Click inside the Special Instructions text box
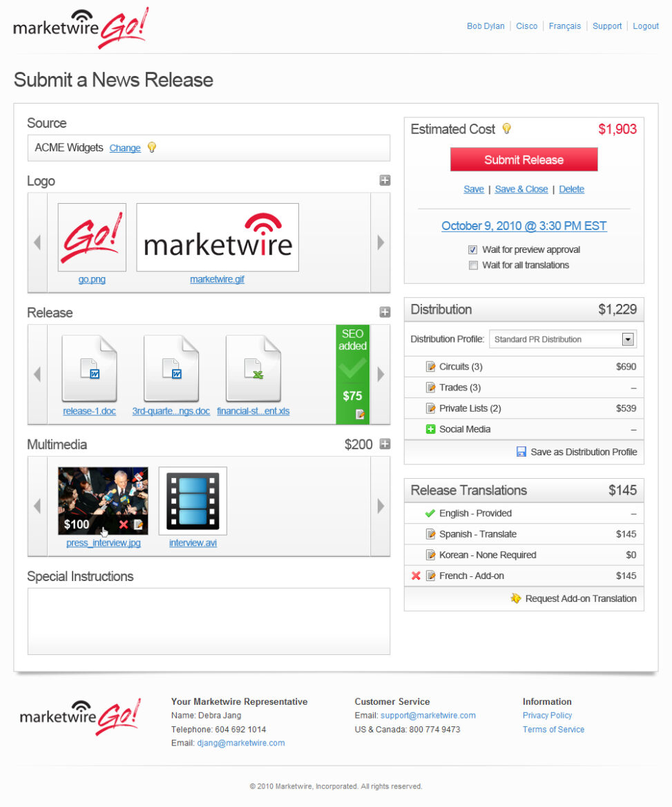 pos(209,620)
